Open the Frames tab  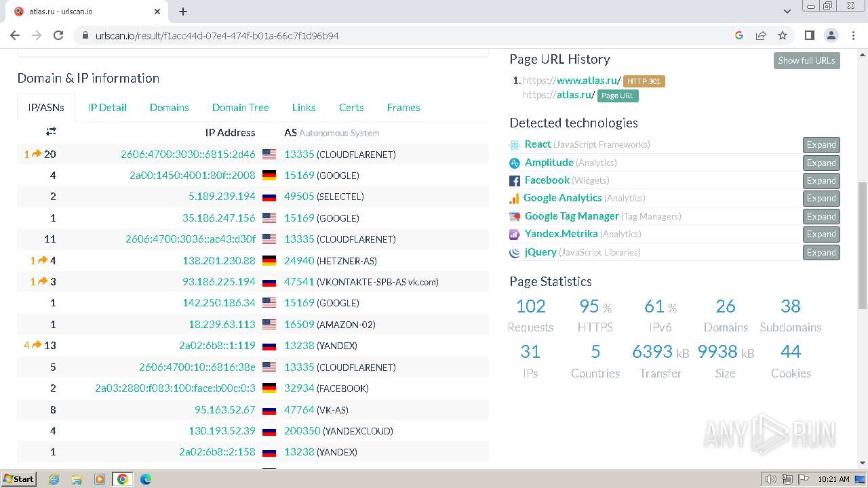[x=403, y=107]
